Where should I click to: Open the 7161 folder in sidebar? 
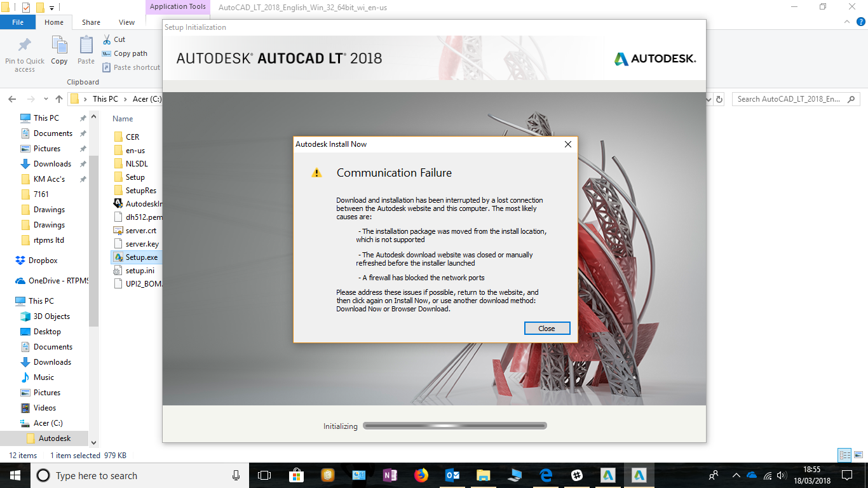(x=41, y=194)
